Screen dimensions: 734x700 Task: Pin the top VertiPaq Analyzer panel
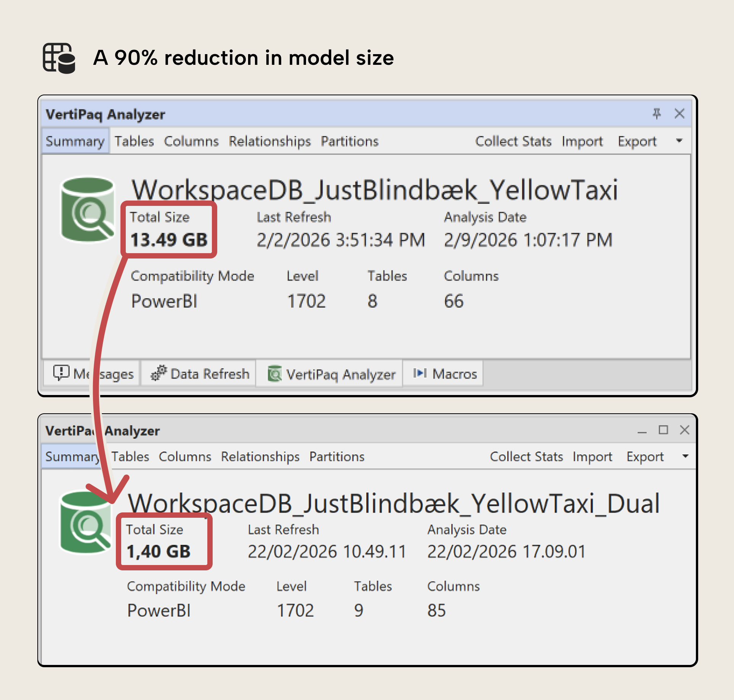click(657, 113)
